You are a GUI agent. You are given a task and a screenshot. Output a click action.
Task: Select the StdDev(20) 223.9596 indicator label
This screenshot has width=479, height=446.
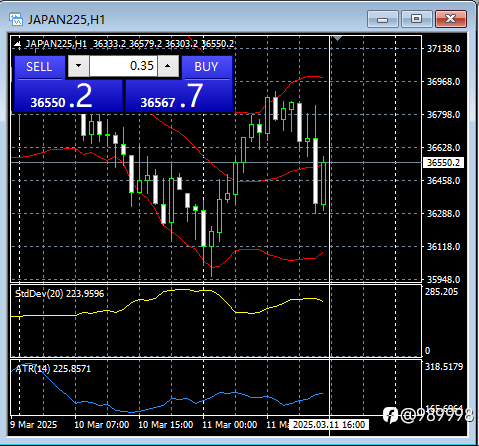point(60,294)
